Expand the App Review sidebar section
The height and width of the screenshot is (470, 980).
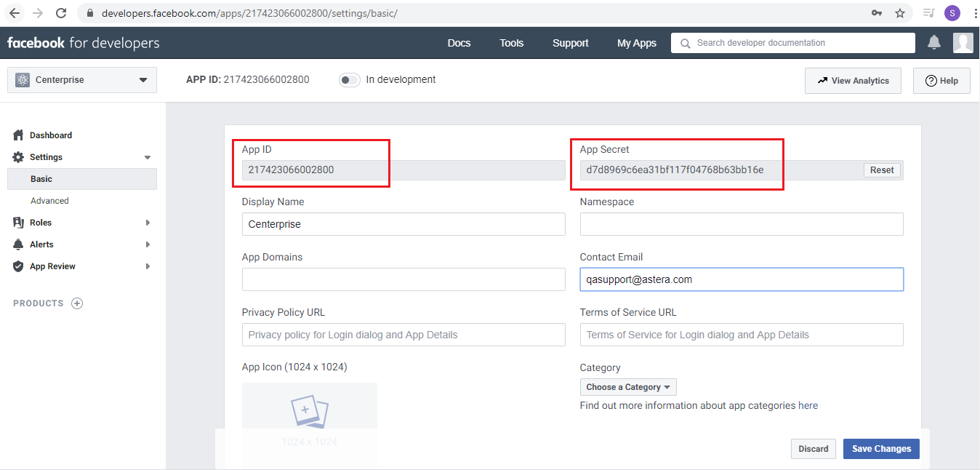[52, 266]
